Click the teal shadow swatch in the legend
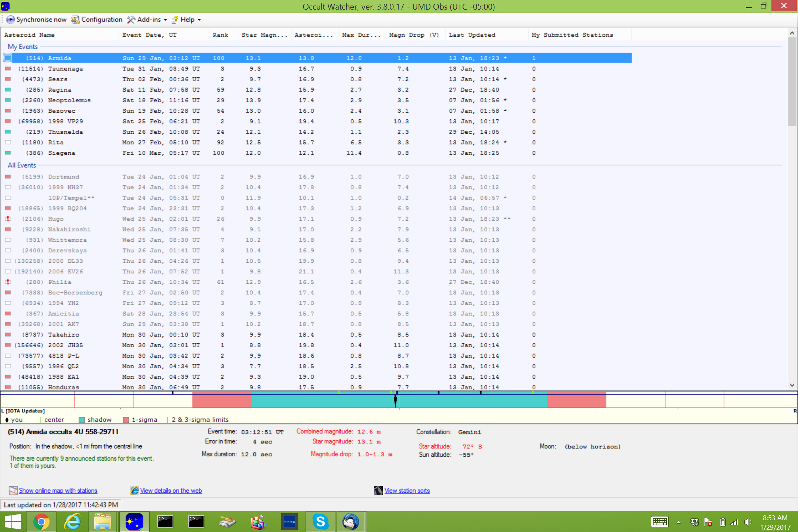 82,420
